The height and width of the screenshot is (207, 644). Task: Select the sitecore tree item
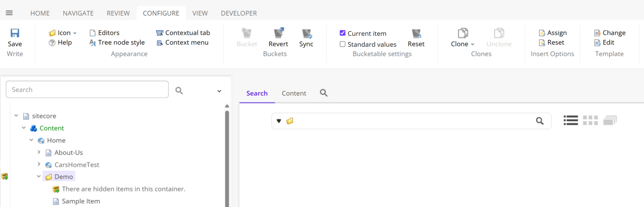[x=39, y=116]
